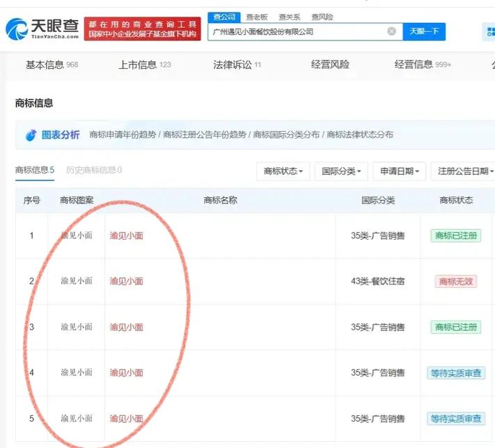This screenshot has width=495, height=448.
Task: Click the Tianyancha logo
Action: tap(42, 29)
